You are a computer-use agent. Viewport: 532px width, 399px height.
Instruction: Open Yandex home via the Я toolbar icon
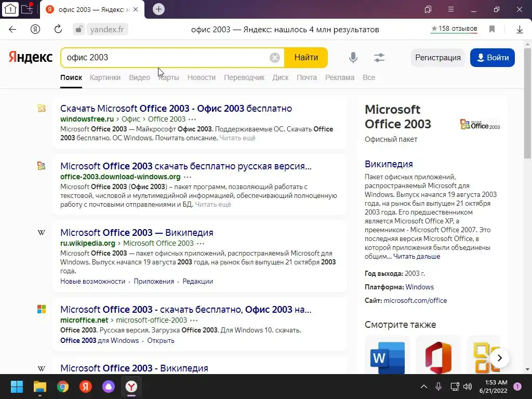coord(35,29)
